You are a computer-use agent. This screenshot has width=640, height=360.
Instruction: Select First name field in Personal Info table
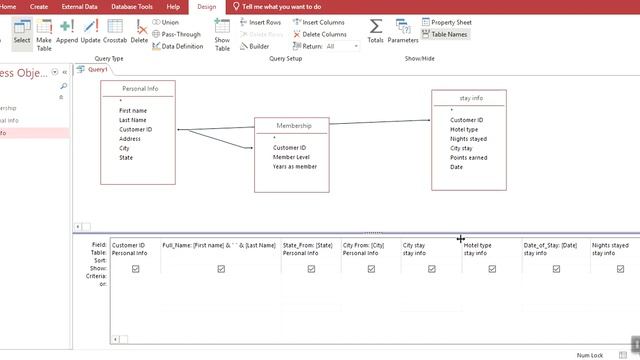click(133, 111)
